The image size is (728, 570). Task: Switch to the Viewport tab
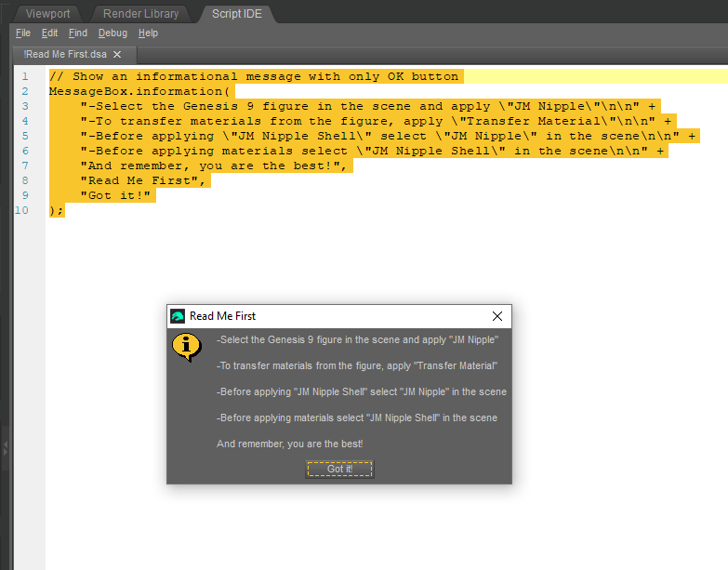point(47,14)
